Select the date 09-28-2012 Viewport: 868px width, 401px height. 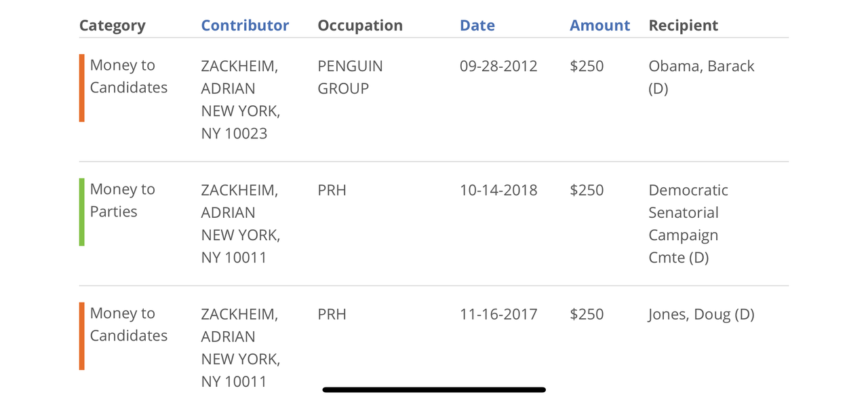(498, 66)
